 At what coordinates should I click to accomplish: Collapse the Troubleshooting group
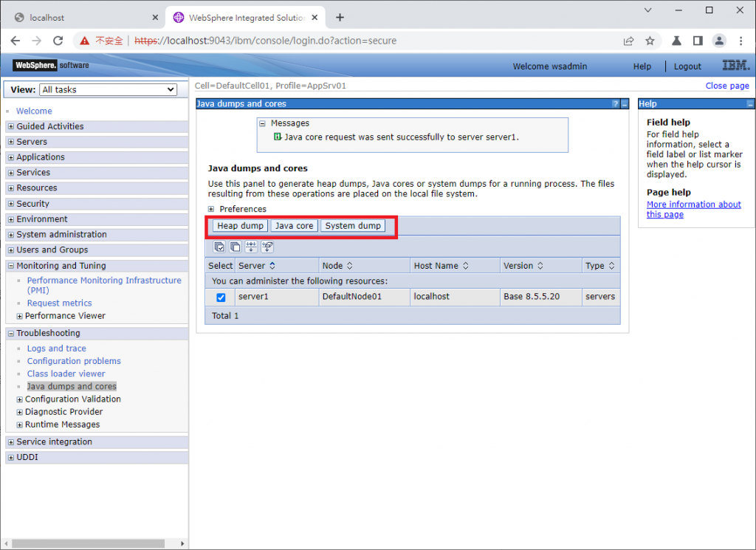click(x=11, y=334)
